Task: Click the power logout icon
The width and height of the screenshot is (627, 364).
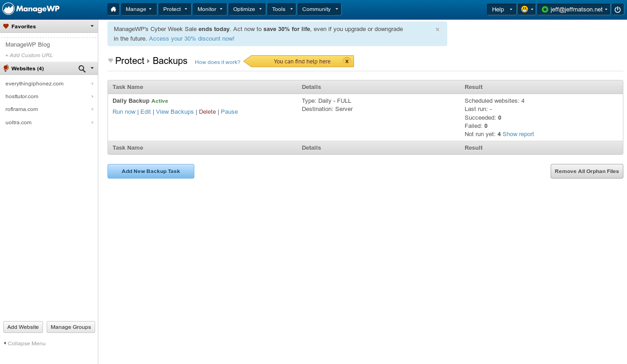Action: click(617, 9)
